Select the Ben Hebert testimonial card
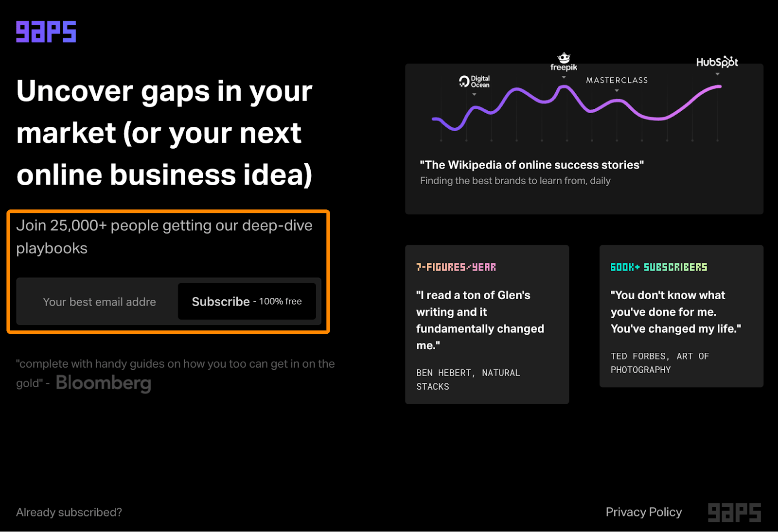The height and width of the screenshot is (532, 778). point(487,325)
